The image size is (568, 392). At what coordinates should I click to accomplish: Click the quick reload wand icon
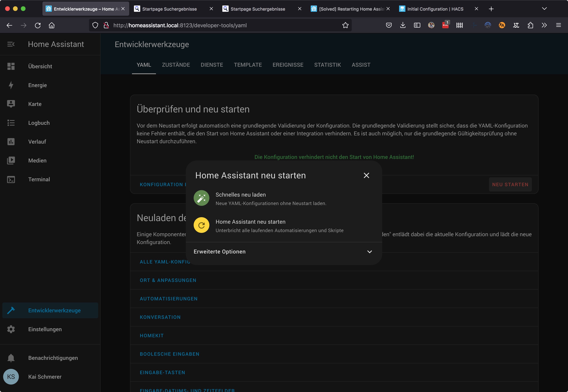(x=201, y=198)
